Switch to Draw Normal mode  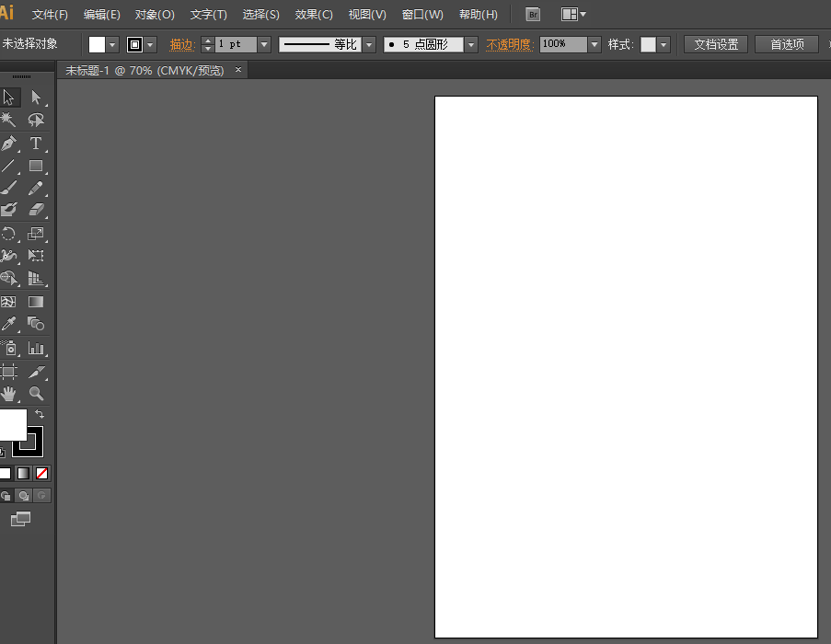coord(6,496)
